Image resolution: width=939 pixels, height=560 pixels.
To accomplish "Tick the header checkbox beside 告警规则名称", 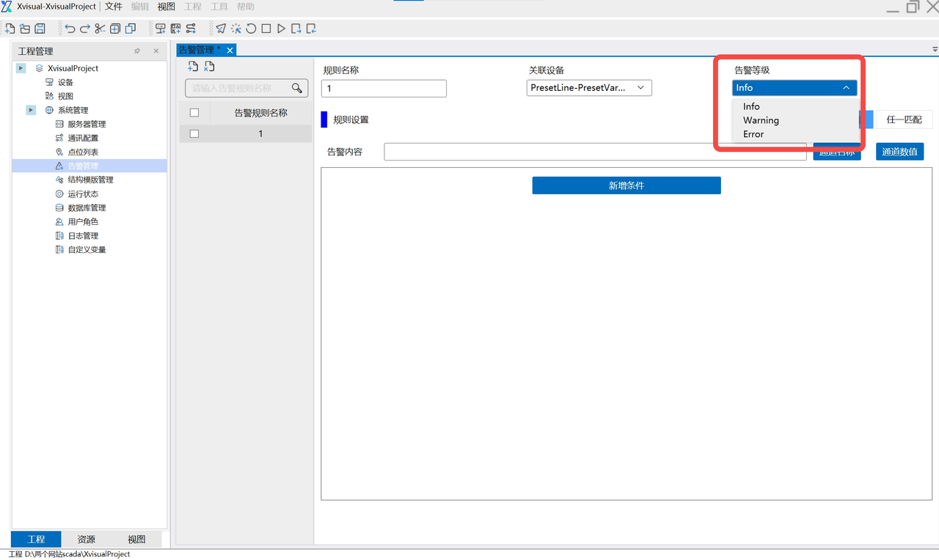I will click(x=194, y=113).
